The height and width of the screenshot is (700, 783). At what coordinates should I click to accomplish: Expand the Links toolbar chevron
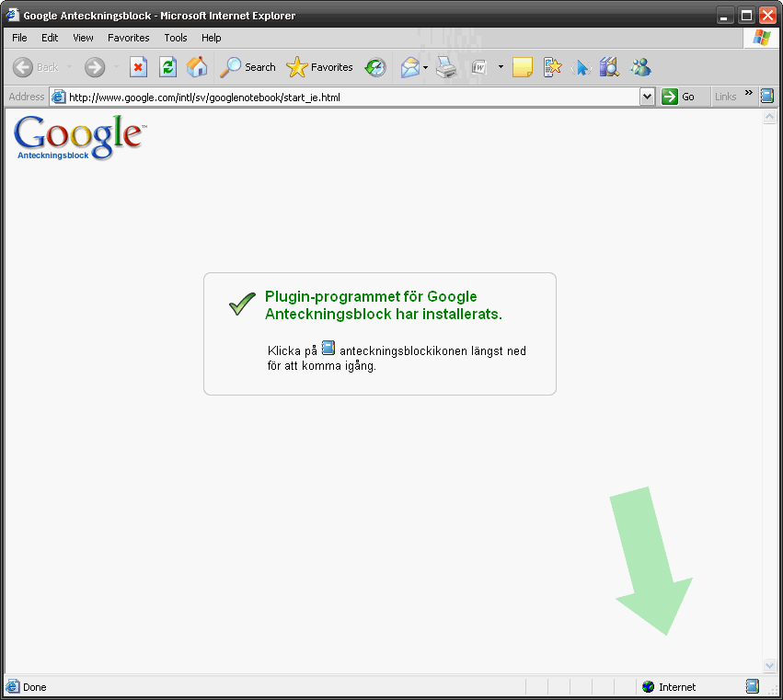(x=748, y=94)
